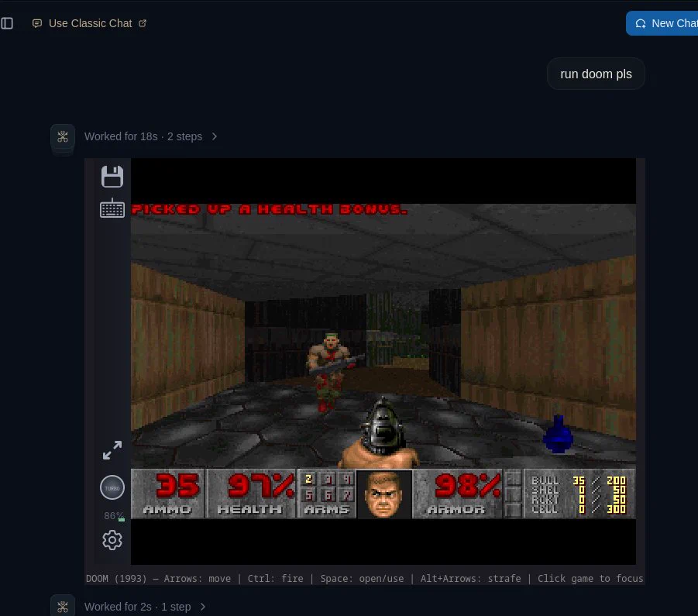Image resolution: width=698 pixels, height=616 pixels.
Task: Click the chevron next to '1 step'
Action: [x=202, y=607]
